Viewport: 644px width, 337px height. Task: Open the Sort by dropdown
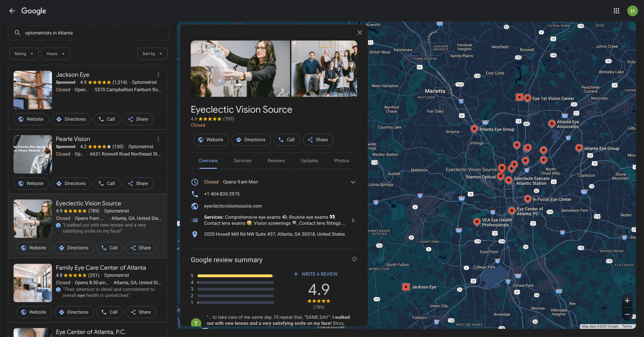(x=152, y=53)
